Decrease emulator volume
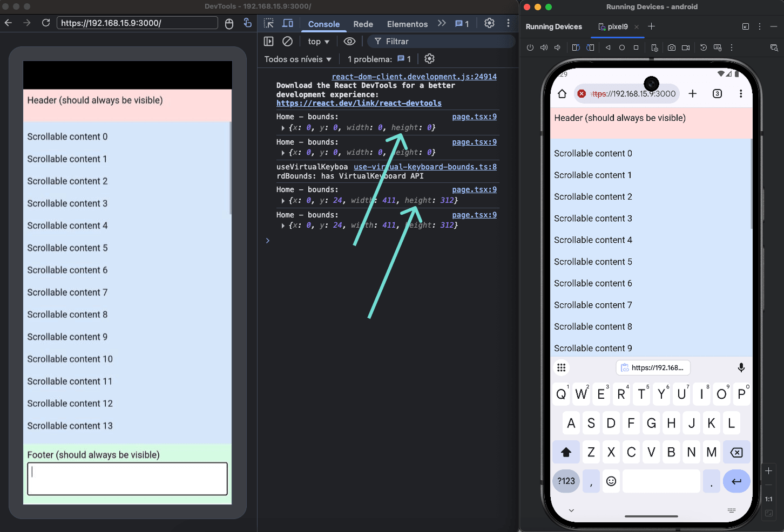The height and width of the screenshot is (532, 784). [557, 47]
